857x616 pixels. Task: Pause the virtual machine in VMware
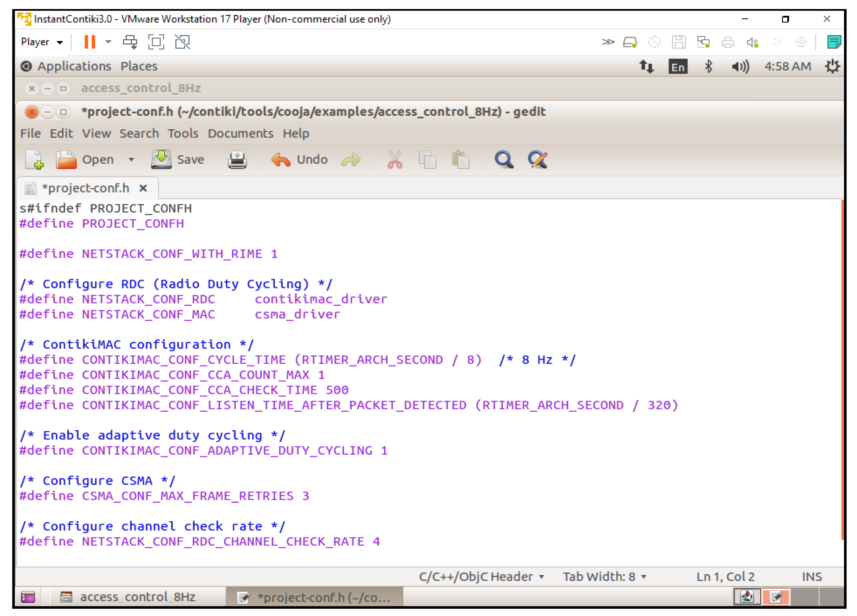pos(90,42)
